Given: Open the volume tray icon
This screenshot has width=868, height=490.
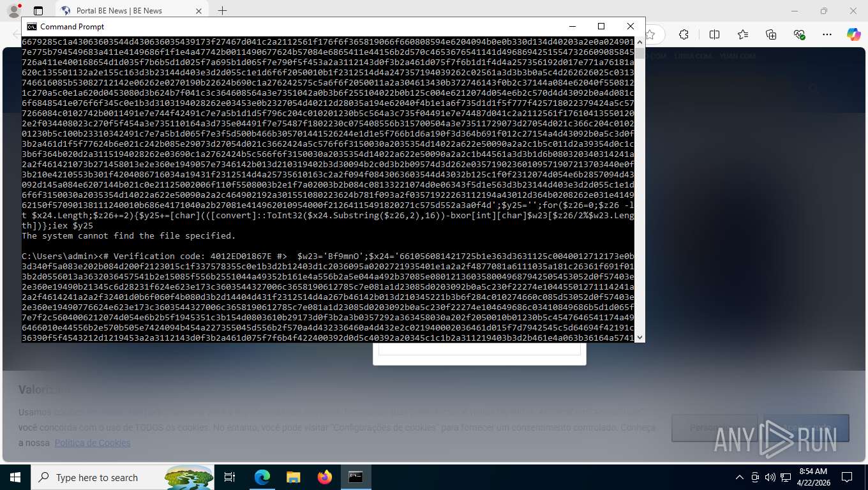Looking at the screenshot, I should pyautogui.click(x=770, y=477).
